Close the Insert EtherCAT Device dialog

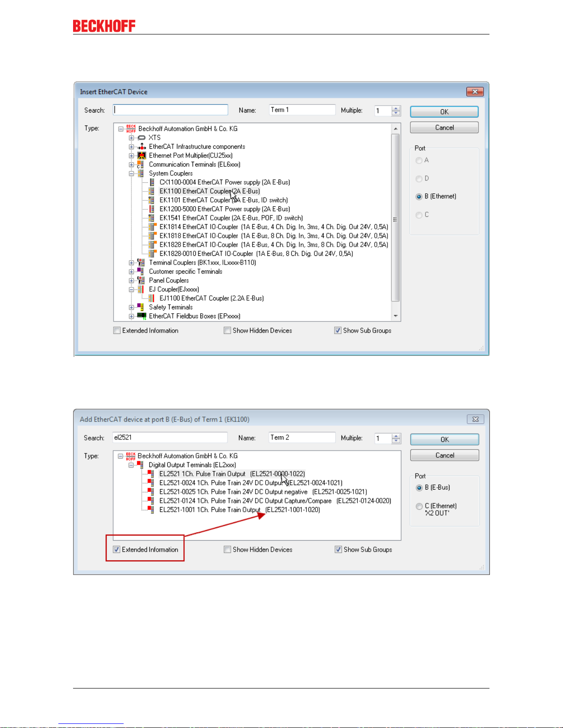pos(475,91)
